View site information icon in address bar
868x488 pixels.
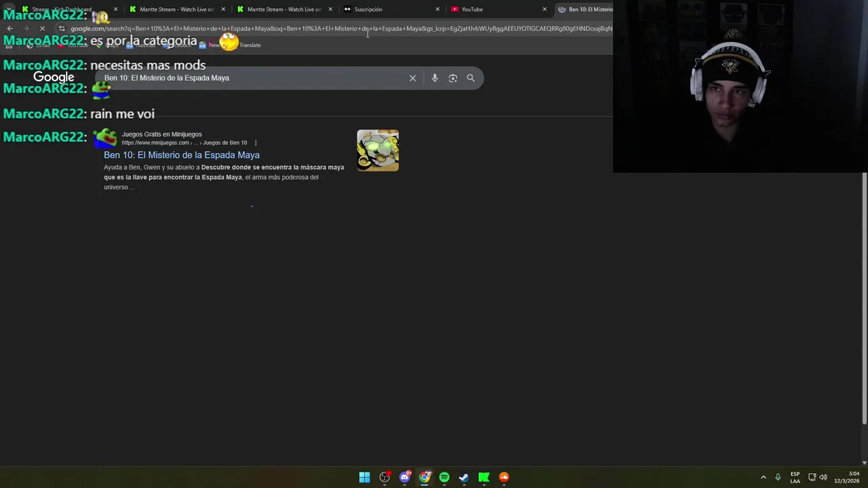point(62,28)
